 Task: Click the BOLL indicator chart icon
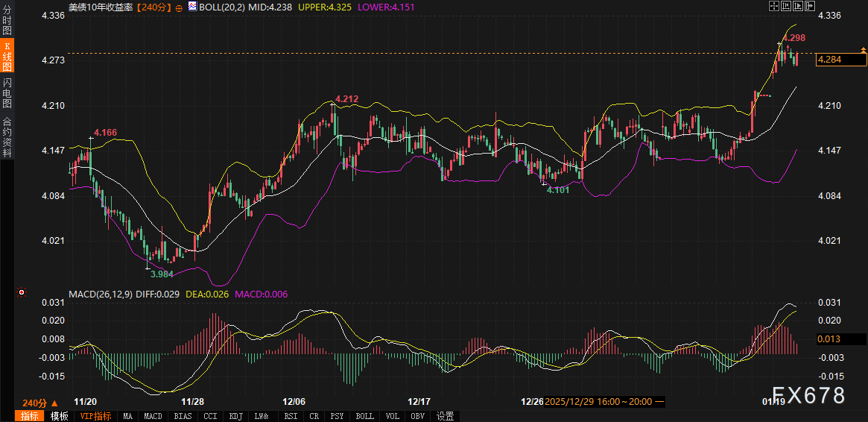click(192, 7)
